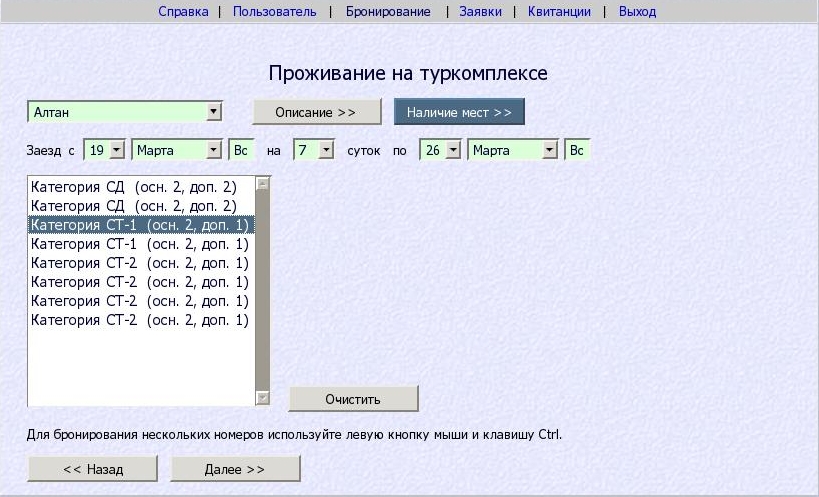Viewport: 819px width, 497px height.
Task: Open the Заявки section
Action: (x=481, y=11)
